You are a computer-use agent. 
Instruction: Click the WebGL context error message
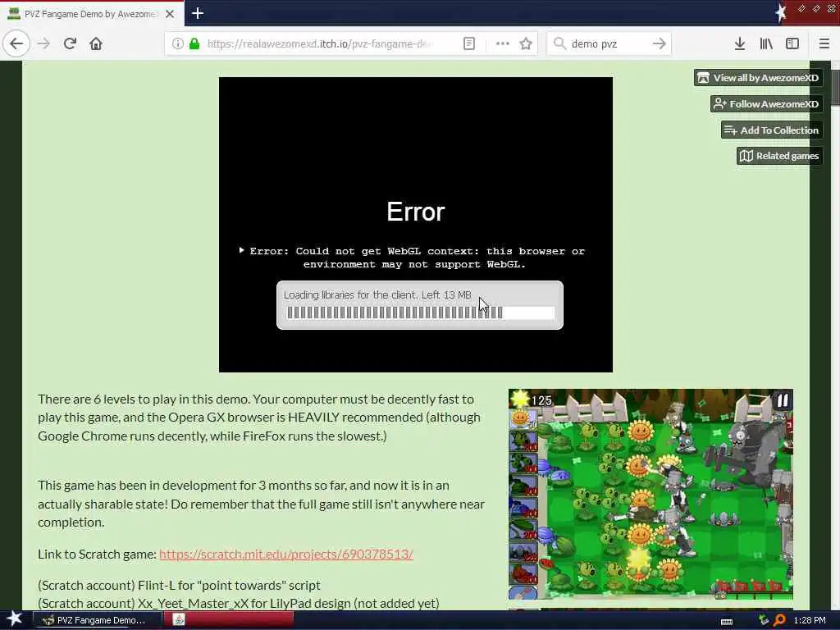(x=417, y=258)
